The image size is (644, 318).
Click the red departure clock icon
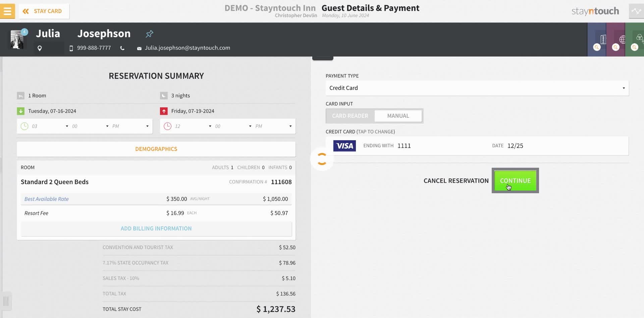(x=167, y=126)
